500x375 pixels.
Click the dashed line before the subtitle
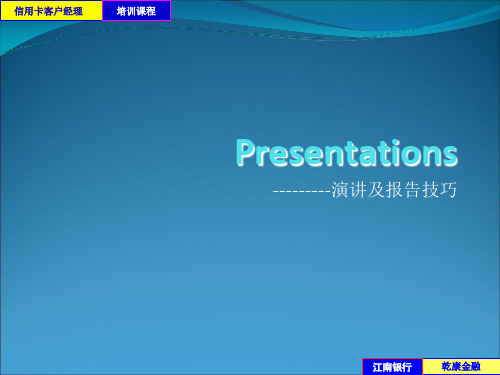(302, 192)
